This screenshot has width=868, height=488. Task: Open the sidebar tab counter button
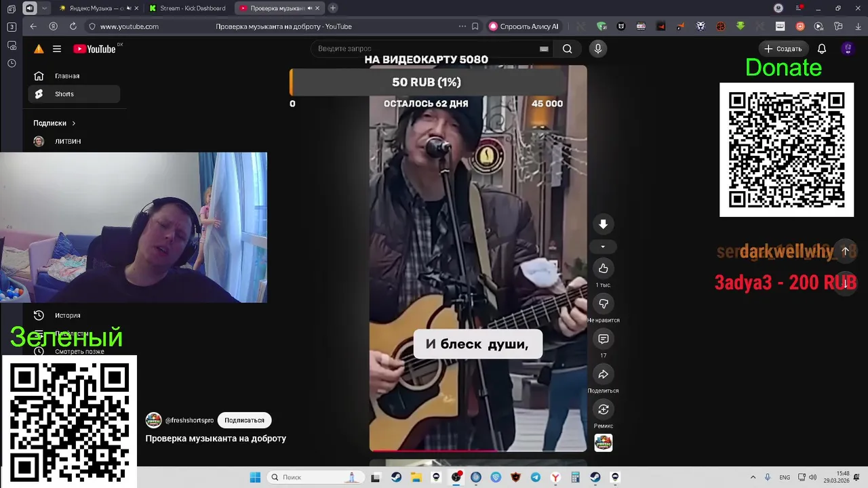pos(12,26)
